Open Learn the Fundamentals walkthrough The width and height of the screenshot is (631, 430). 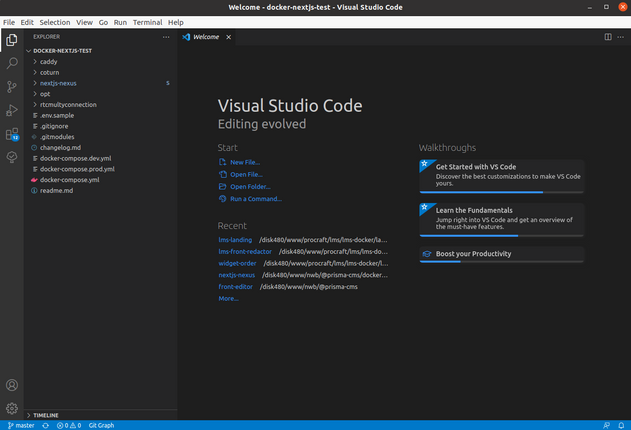tap(501, 220)
